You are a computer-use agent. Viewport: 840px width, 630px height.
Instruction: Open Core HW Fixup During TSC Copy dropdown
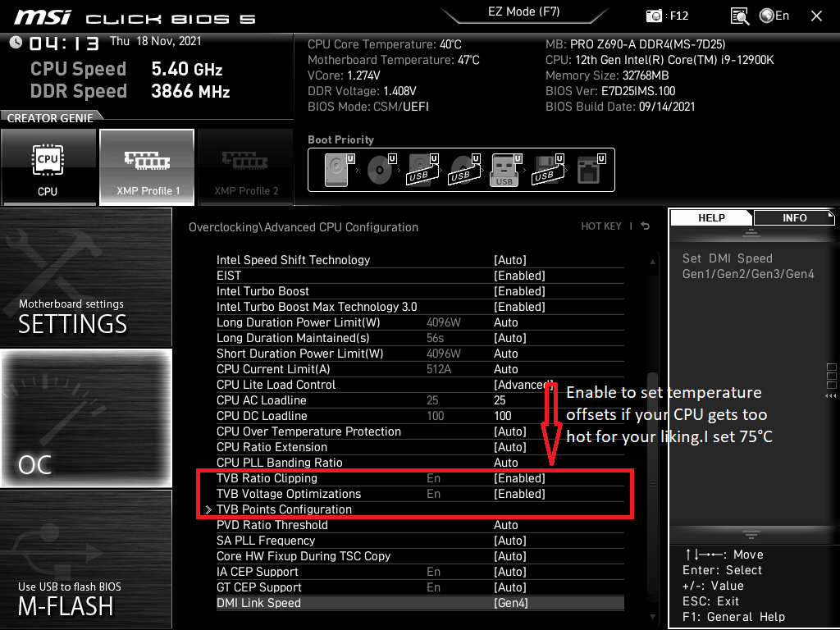click(x=510, y=556)
